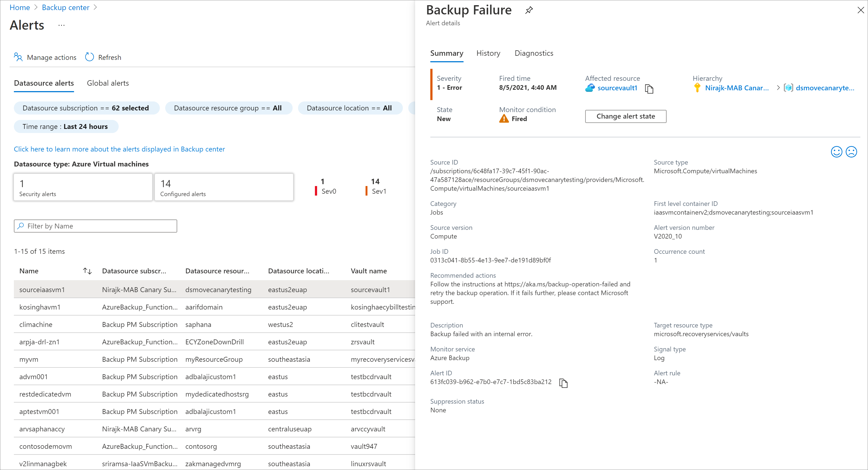This screenshot has width=868, height=470.
Task: Select the Global alerts toggle
Action: 108,83
